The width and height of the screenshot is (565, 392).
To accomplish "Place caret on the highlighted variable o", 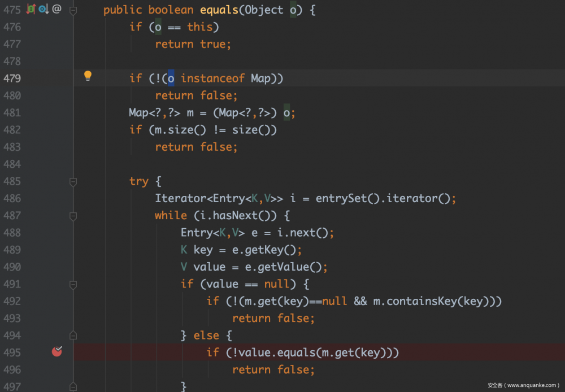I will pos(171,78).
